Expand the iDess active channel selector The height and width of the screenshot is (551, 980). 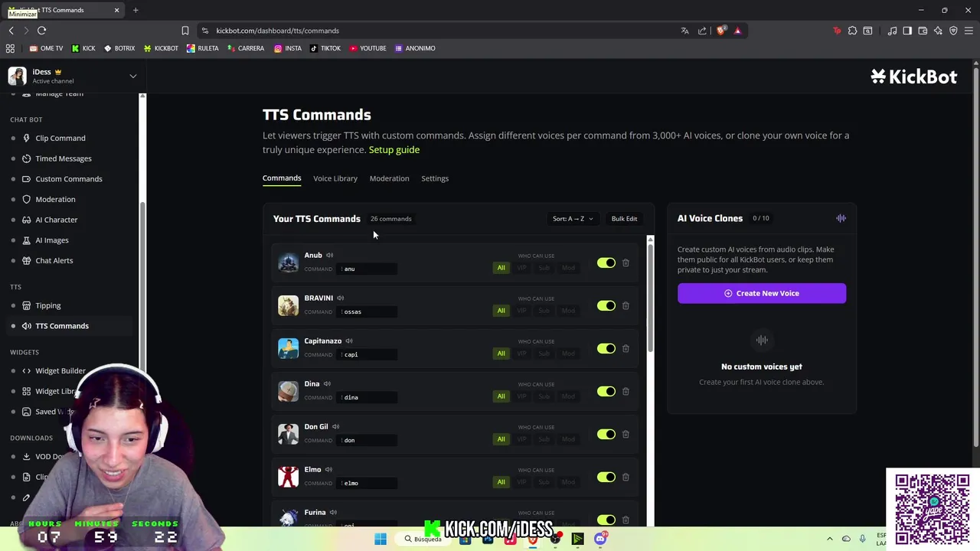132,77
